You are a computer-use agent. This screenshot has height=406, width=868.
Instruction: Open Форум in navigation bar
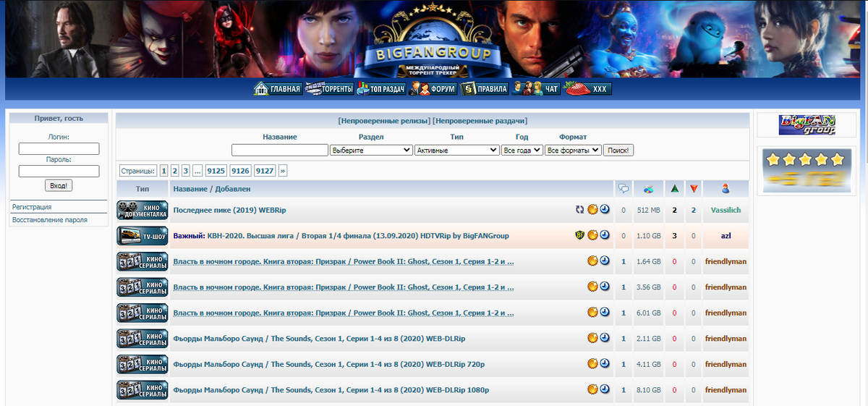(x=433, y=89)
